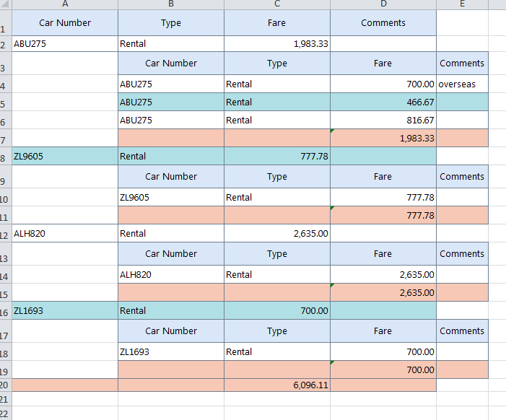Click the column E header

click(462, 4)
